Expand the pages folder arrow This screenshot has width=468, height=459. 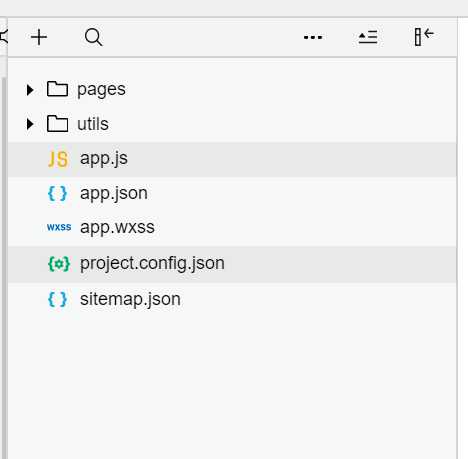pos(30,90)
